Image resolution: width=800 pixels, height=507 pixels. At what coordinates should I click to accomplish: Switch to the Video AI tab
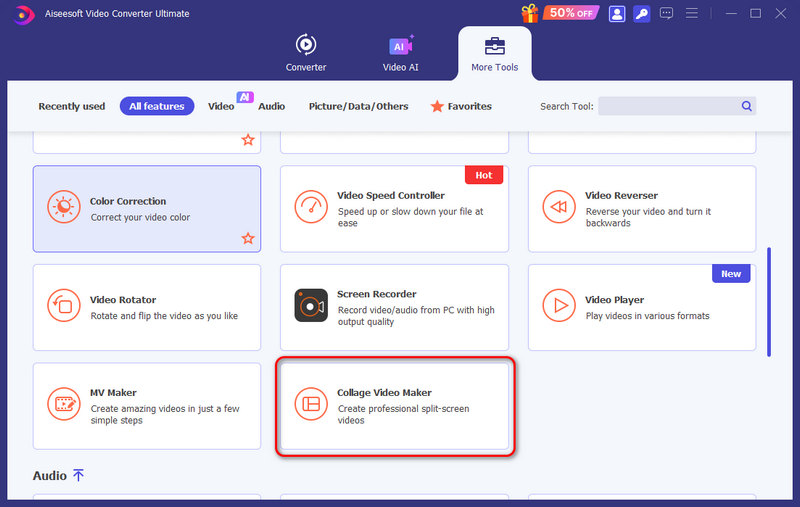pyautogui.click(x=401, y=54)
